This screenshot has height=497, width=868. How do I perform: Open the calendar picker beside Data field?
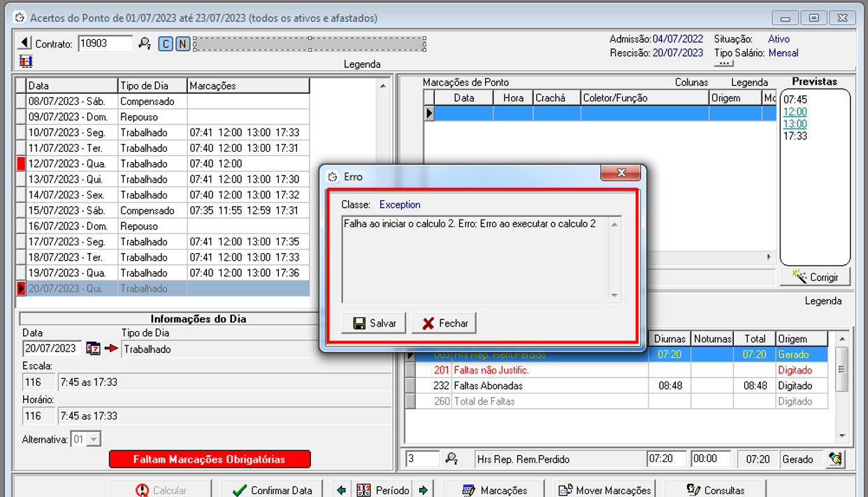pos(93,348)
